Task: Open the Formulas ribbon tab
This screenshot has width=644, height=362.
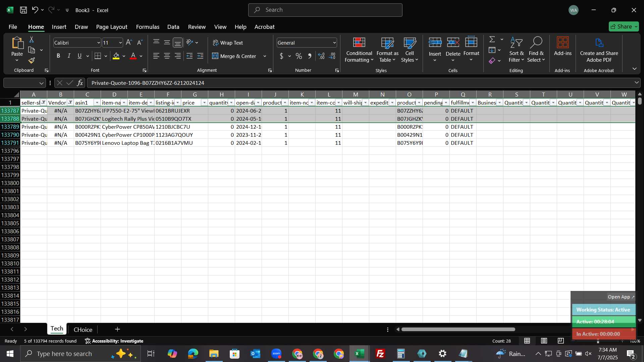Action: coord(148,27)
